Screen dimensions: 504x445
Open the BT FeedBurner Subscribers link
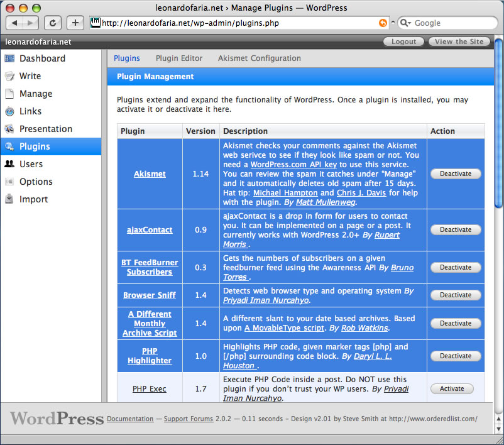tap(150, 267)
